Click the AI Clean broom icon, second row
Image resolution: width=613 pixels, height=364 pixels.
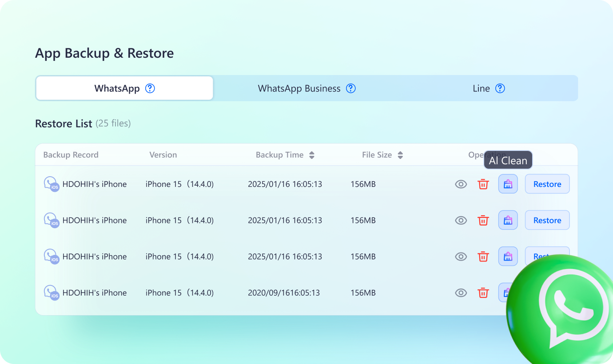click(x=508, y=220)
